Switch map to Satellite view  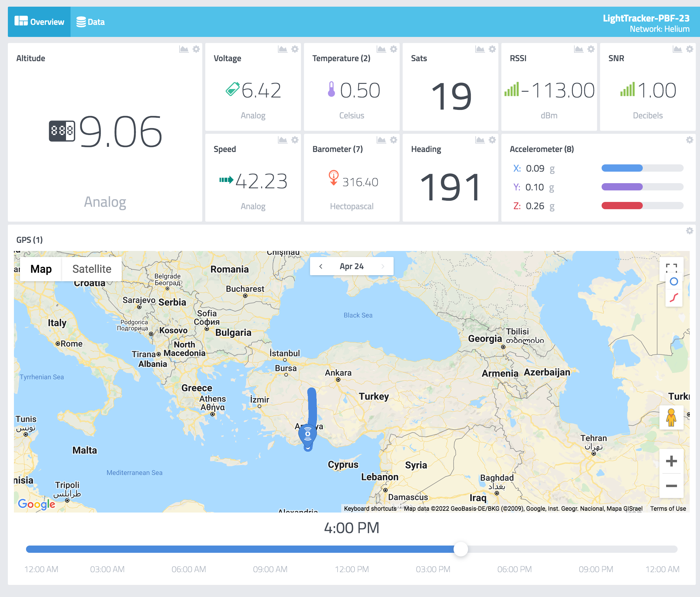(x=91, y=269)
